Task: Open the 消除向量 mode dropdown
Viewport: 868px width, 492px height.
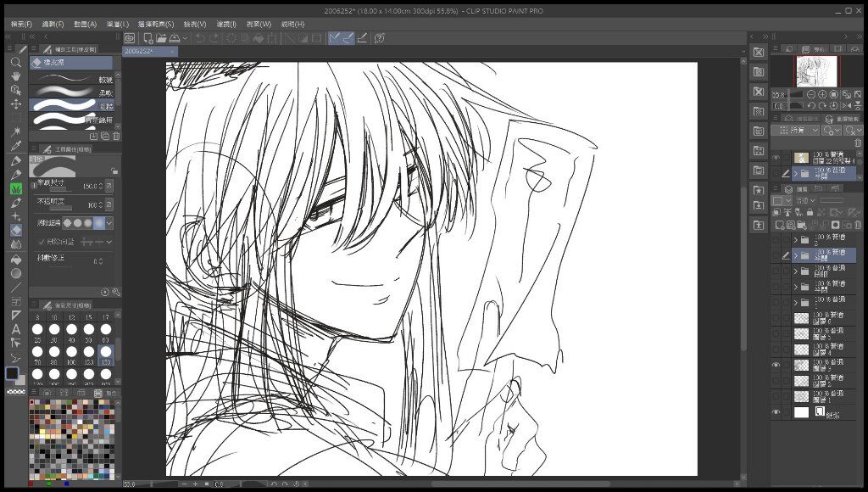Action: click(x=109, y=242)
